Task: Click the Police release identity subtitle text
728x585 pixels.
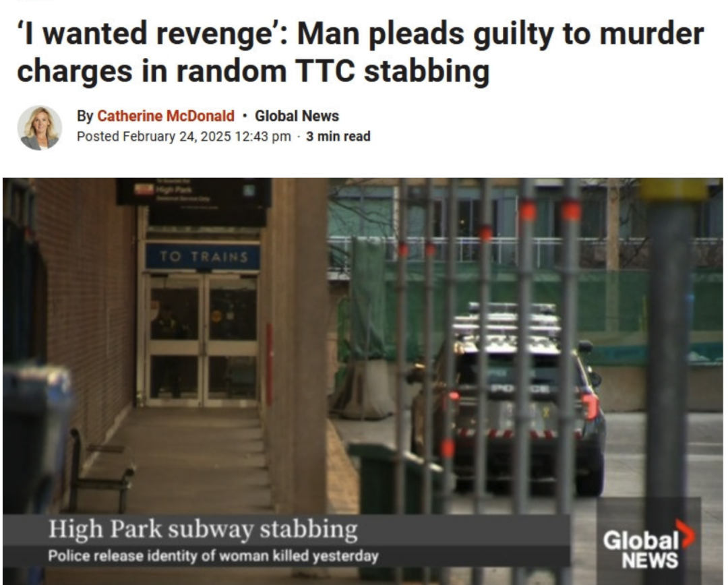Action: pyautogui.click(x=214, y=556)
